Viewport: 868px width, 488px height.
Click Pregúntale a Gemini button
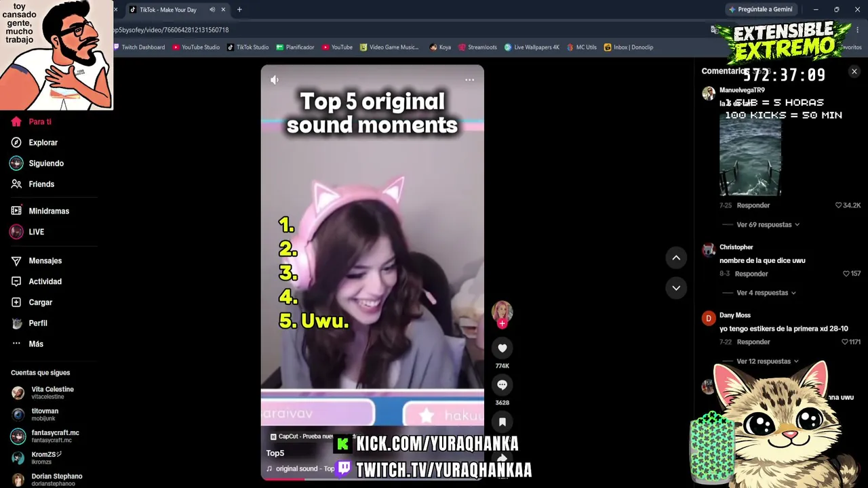click(760, 9)
